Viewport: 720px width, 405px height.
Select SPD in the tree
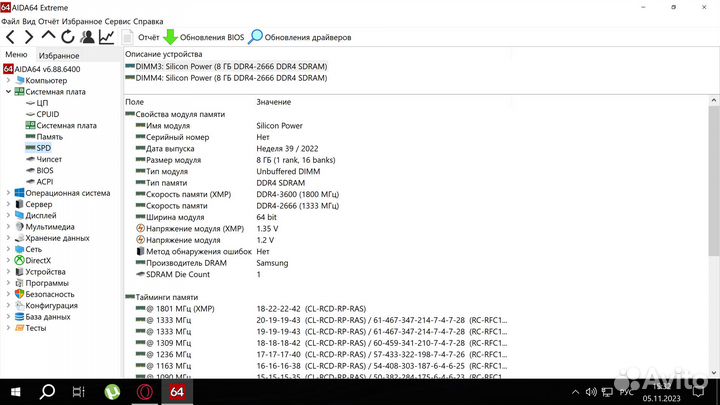(38, 148)
